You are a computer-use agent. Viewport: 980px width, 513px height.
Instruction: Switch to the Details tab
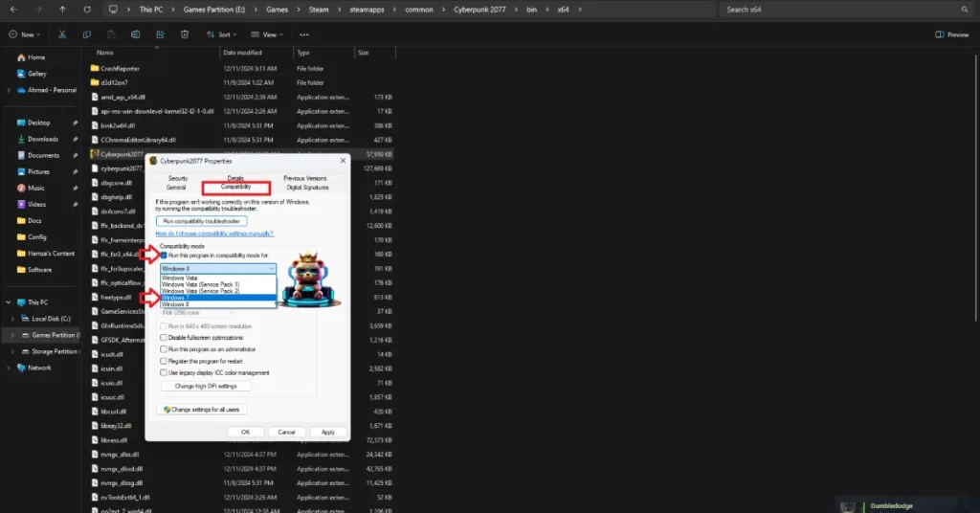coord(235,178)
